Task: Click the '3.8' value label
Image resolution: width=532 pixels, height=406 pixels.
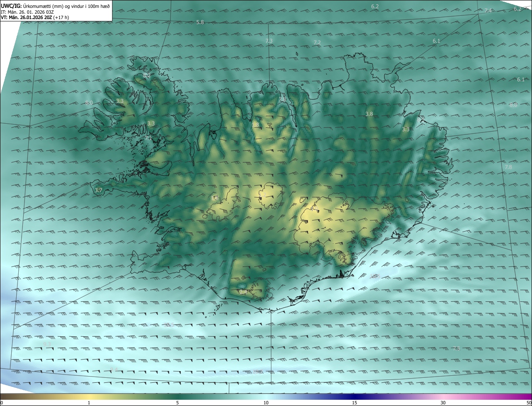Action: [x=369, y=114]
